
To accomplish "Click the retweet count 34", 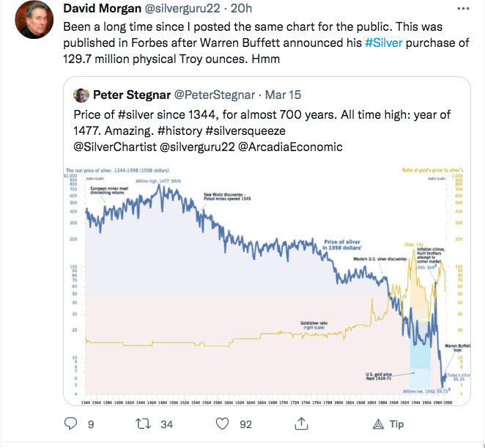I will [x=167, y=424].
